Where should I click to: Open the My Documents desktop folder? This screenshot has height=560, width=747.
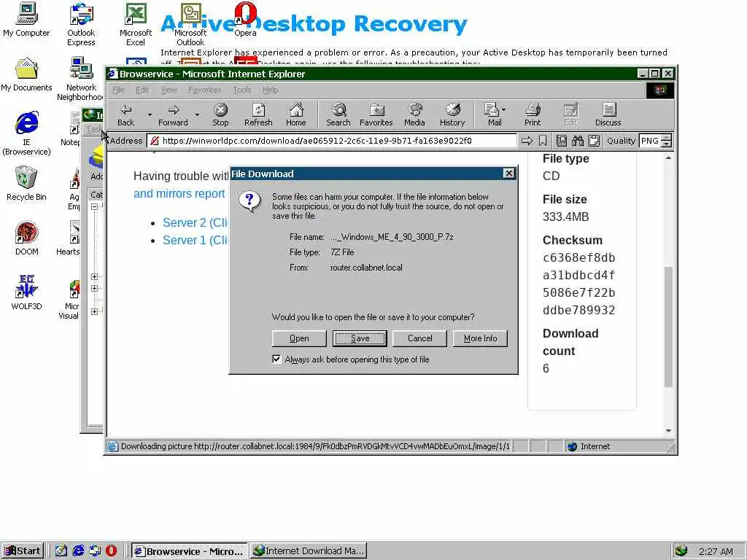[x=26, y=74]
